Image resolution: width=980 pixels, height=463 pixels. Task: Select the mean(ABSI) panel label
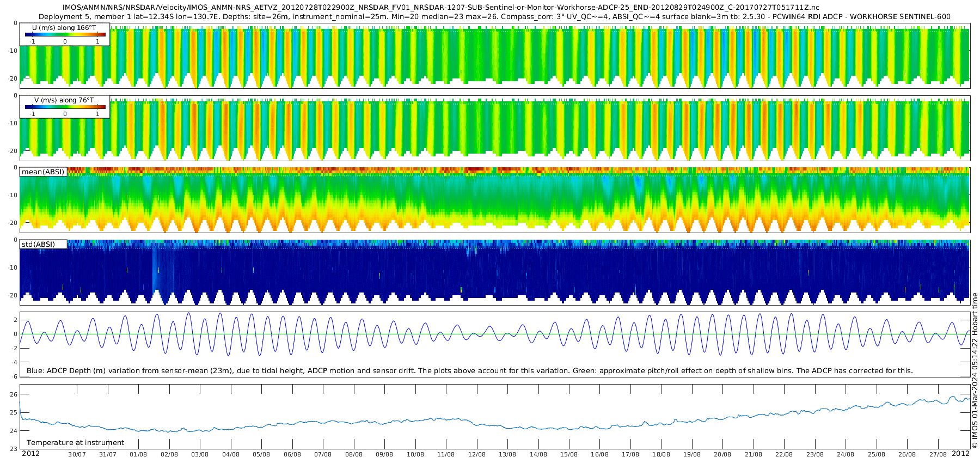coord(44,172)
